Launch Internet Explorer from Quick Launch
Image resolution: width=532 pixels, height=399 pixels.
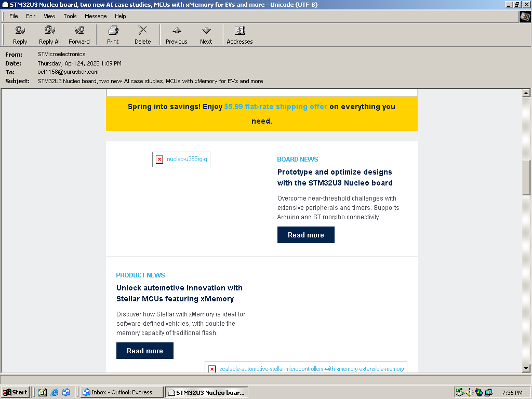point(54,392)
